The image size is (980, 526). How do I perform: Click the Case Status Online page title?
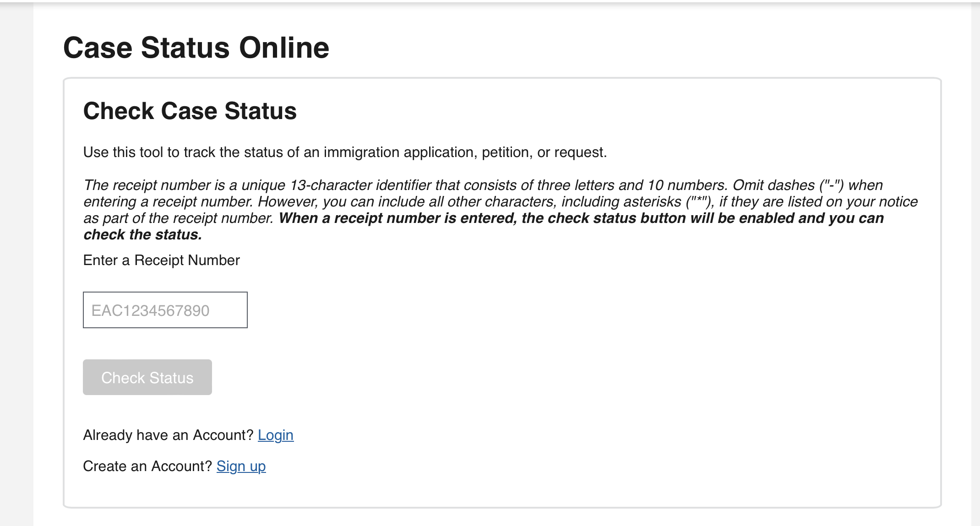point(196,48)
